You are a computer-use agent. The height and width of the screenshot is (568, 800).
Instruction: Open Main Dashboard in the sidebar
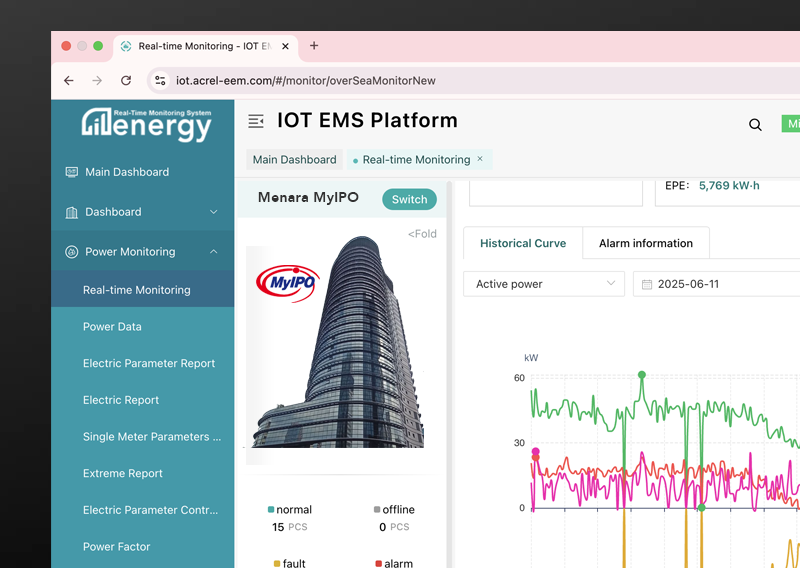click(142, 172)
